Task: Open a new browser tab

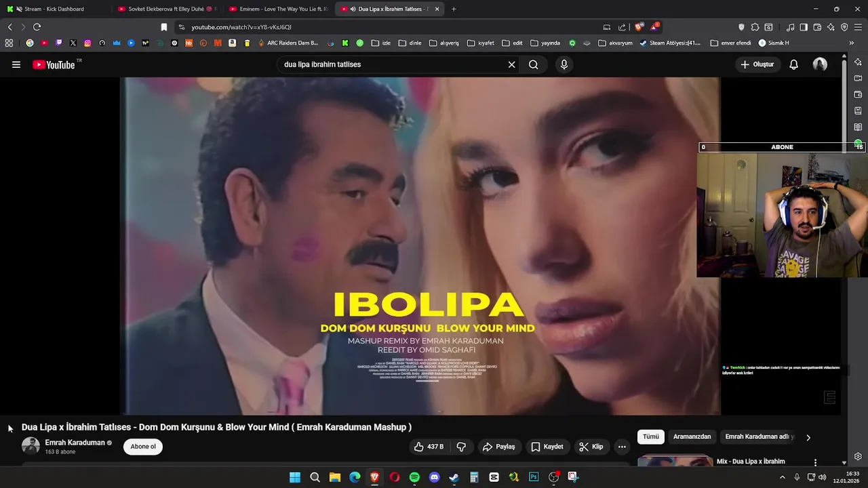Action: 454,9
